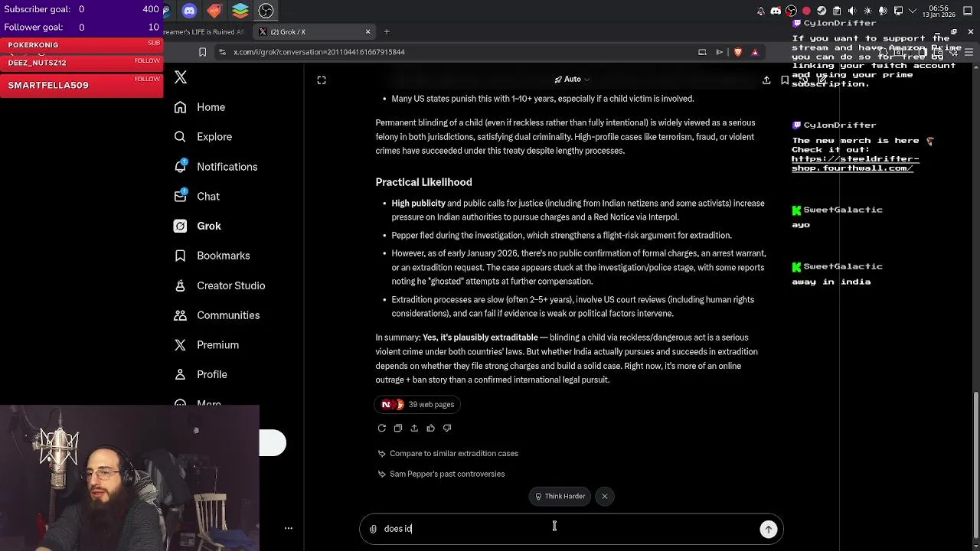Open a new browser tab

point(387,32)
